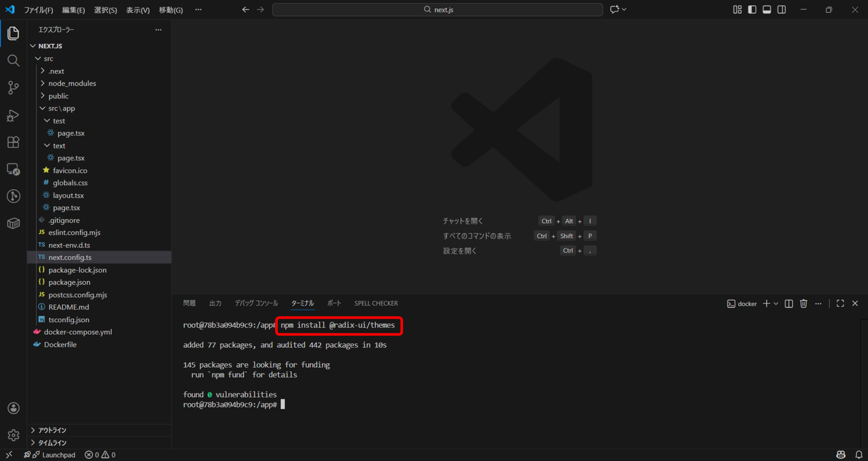The height and width of the screenshot is (461, 868).
Task: Split the active terminal
Action: coord(788,303)
